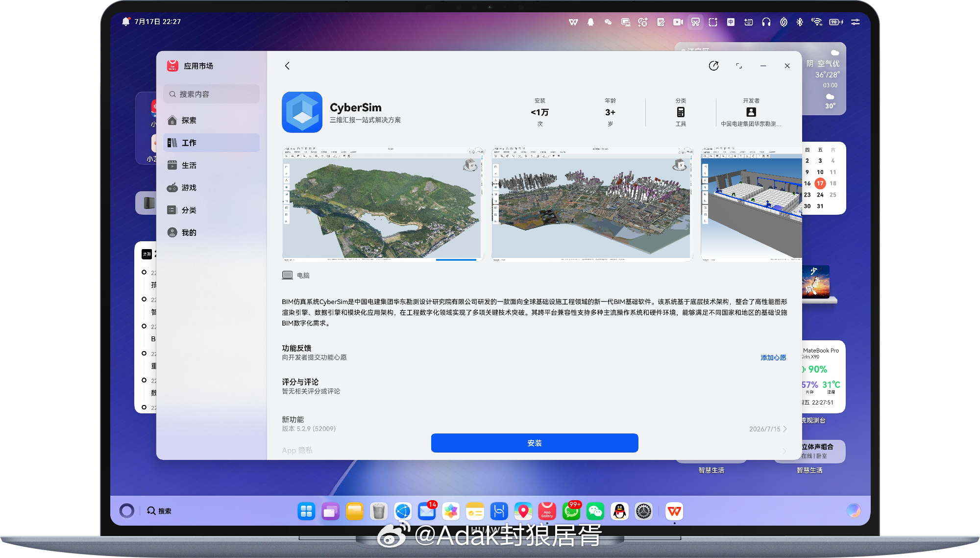Open the Maps pin icon in dock
This screenshot has width=980, height=558.
pyautogui.click(x=523, y=511)
